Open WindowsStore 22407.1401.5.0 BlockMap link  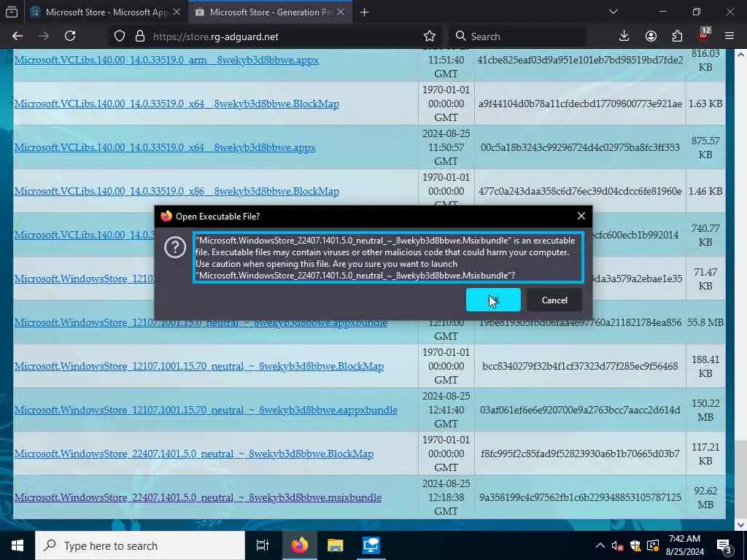tap(194, 454)
